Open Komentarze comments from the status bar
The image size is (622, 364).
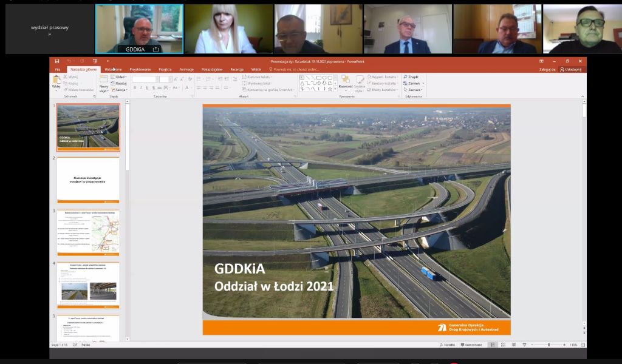pos(471,345)
